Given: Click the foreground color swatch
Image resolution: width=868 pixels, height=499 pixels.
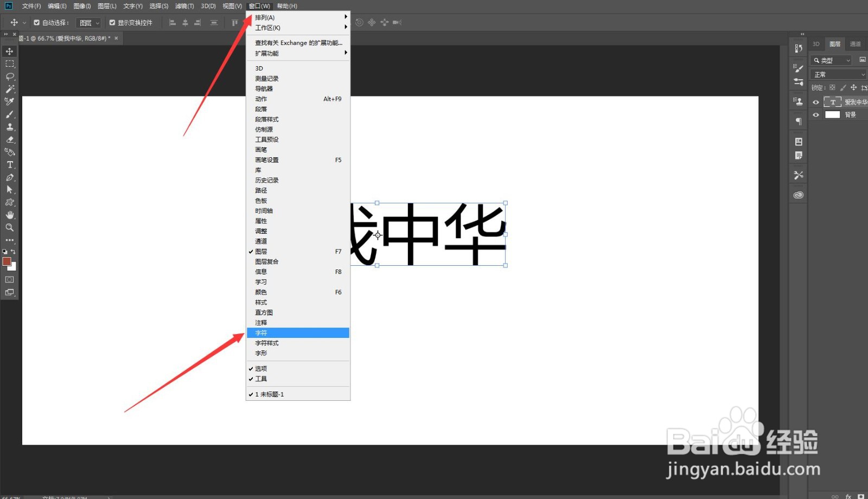Looking at the screenshot, I should tap(7, 261).
